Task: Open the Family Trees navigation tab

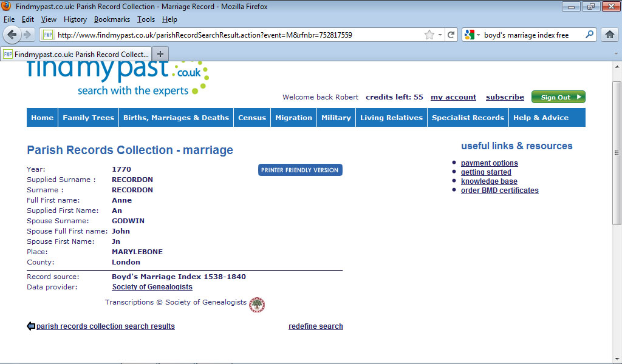Action: pos(89,118)
